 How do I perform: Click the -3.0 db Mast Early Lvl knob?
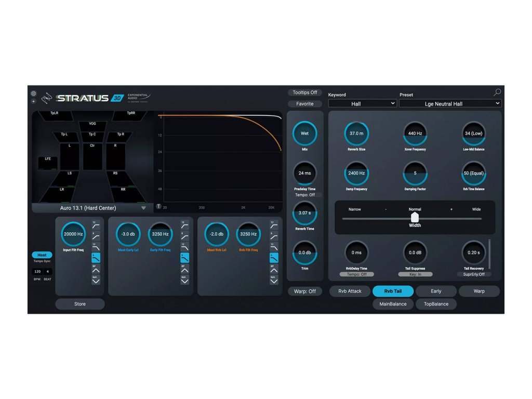click(128, 234)
